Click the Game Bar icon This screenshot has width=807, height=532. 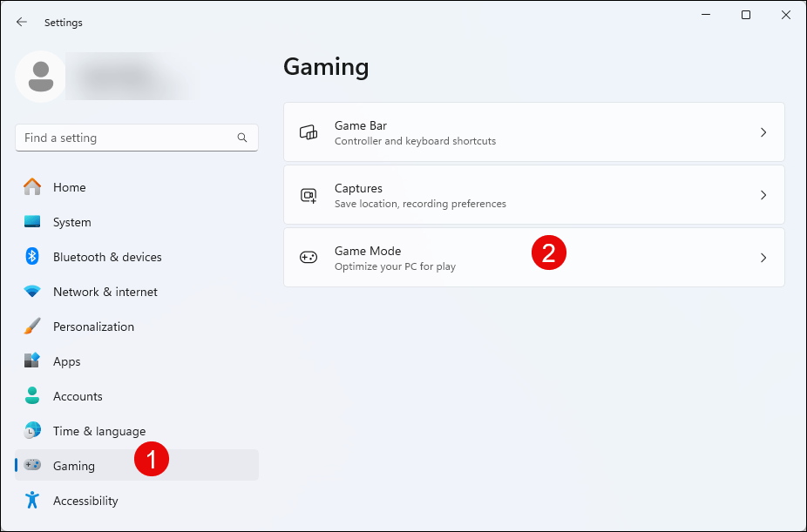[309, 132]
